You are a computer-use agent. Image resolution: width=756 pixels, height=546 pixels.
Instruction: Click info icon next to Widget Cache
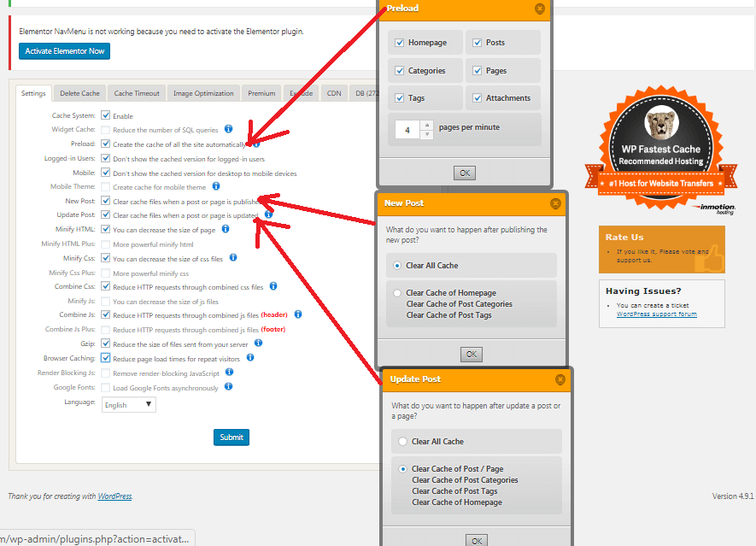pyautogui.click(x=228, y=129)
